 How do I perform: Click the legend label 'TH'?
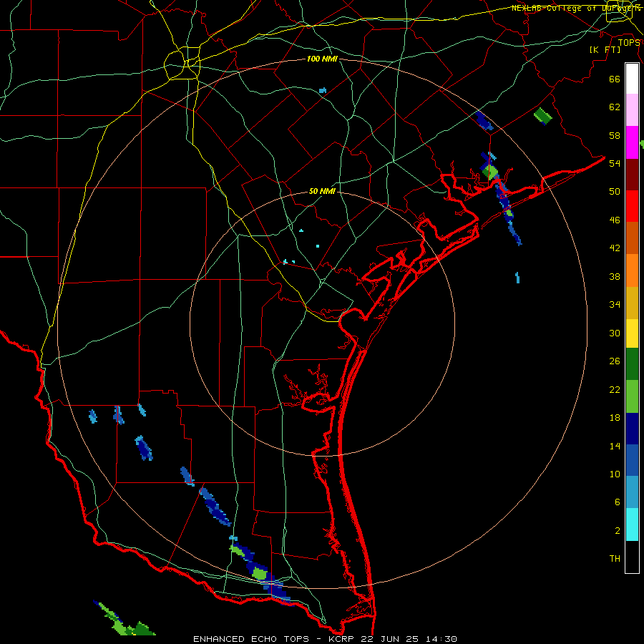(615, 559)
